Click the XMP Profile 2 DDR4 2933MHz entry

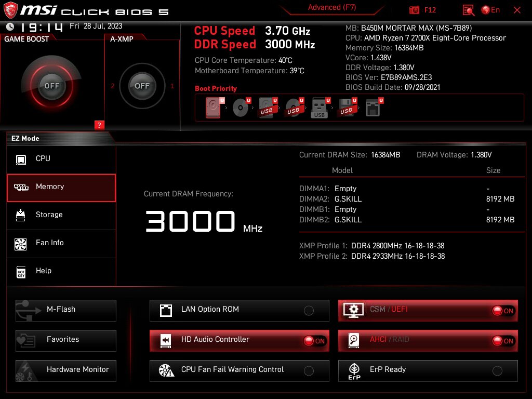pyautogui.click(x=372, y=256)
